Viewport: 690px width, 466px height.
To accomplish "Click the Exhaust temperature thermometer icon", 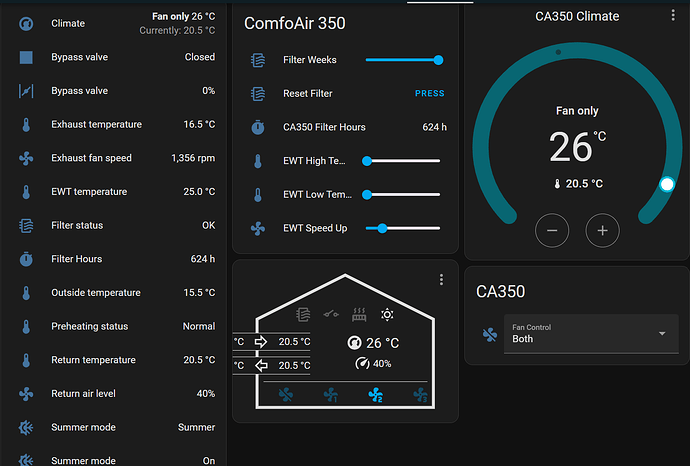I will coord(26,125).
